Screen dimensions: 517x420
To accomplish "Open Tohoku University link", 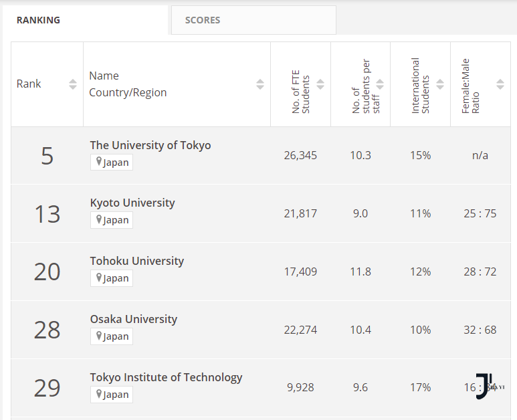I will tap(137, 261).
